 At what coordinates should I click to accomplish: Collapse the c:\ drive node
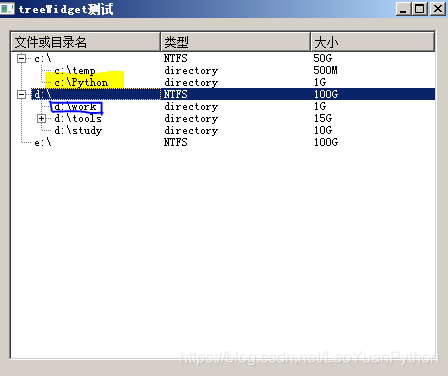point(21,59)
